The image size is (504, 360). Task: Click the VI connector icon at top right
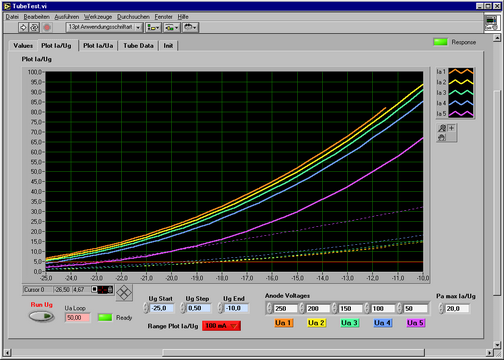(x=492, y=23)
